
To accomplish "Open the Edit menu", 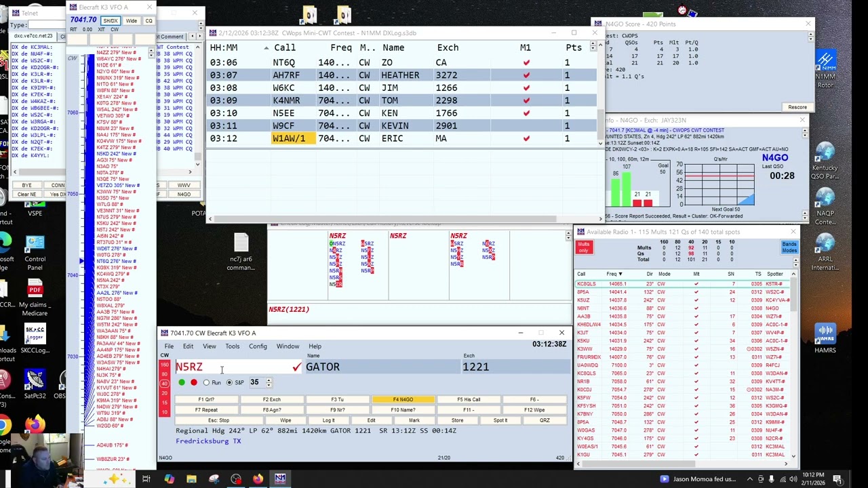I will pos(188,346).
